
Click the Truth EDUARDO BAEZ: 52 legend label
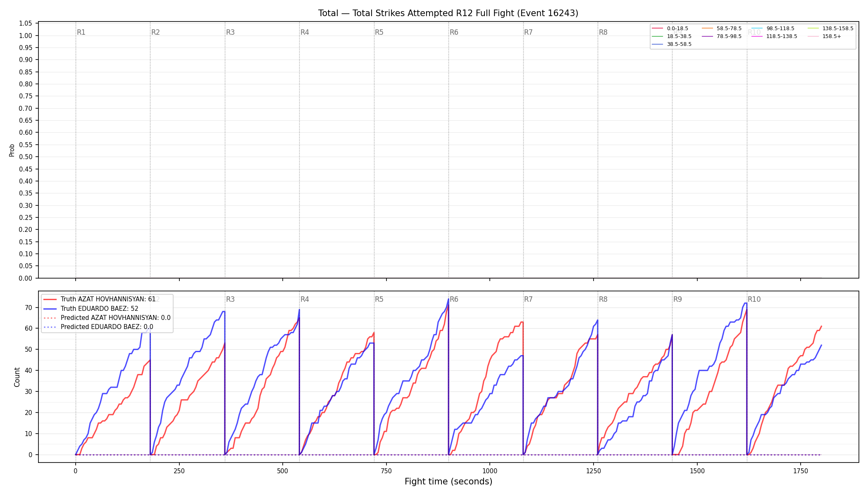pos(99,309)
